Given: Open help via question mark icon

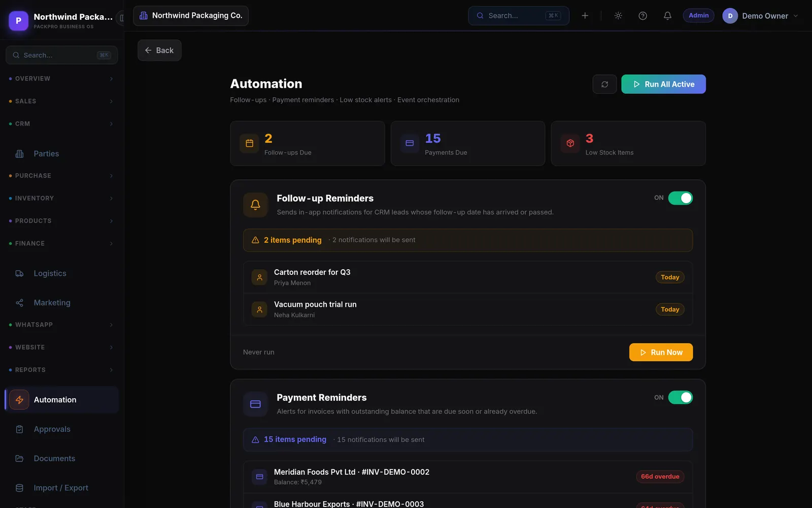Looking at the screenshot, I should [x=642, y=16].
